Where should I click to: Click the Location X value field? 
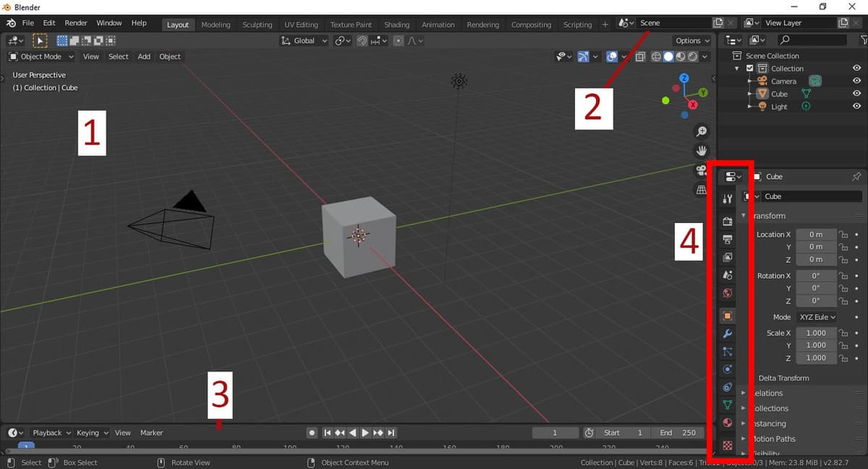pyautogui.click(x=816, y=234)
